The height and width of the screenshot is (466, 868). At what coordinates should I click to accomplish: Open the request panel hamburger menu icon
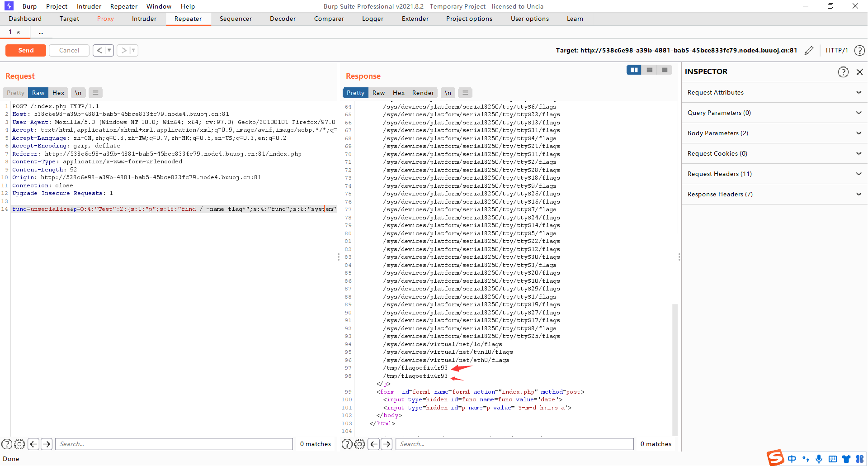click(x=95, y=93)
